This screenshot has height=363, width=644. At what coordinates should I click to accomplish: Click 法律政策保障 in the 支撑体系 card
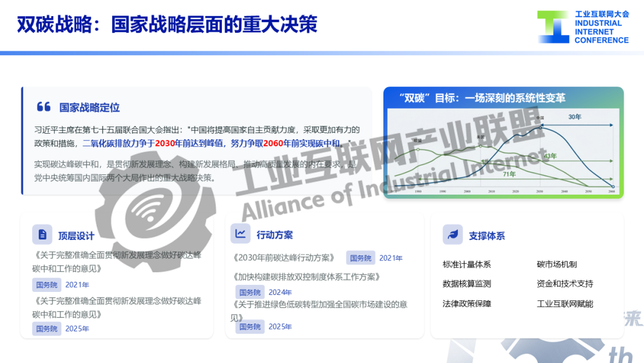pos(467,304)
